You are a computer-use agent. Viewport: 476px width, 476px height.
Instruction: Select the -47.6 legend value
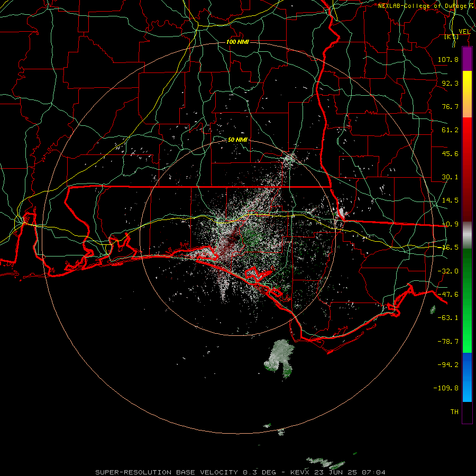pos(448,295)
